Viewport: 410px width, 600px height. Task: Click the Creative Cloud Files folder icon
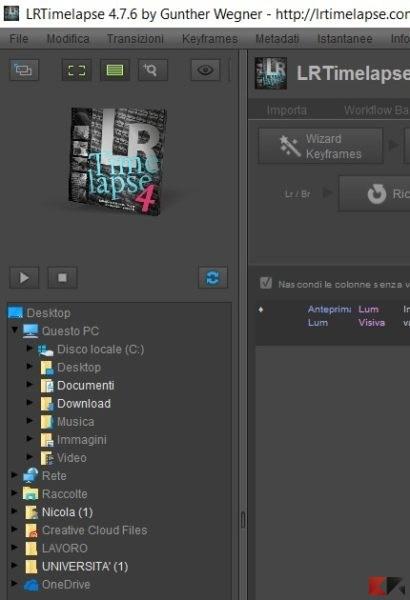pos(31,530)
